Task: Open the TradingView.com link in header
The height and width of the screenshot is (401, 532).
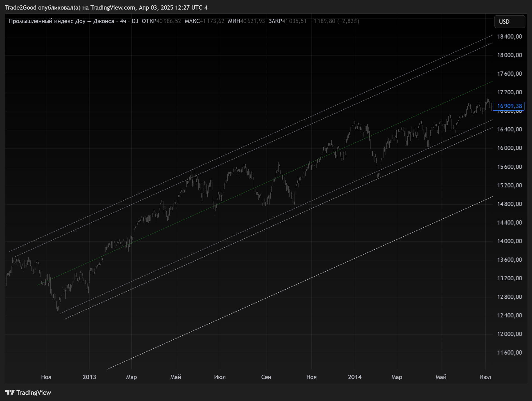Action: (x=113, y=8)
